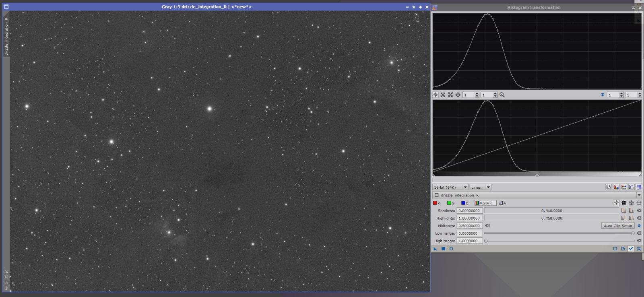Click highlights marker at histogram right edge

(x=640, y=174)
